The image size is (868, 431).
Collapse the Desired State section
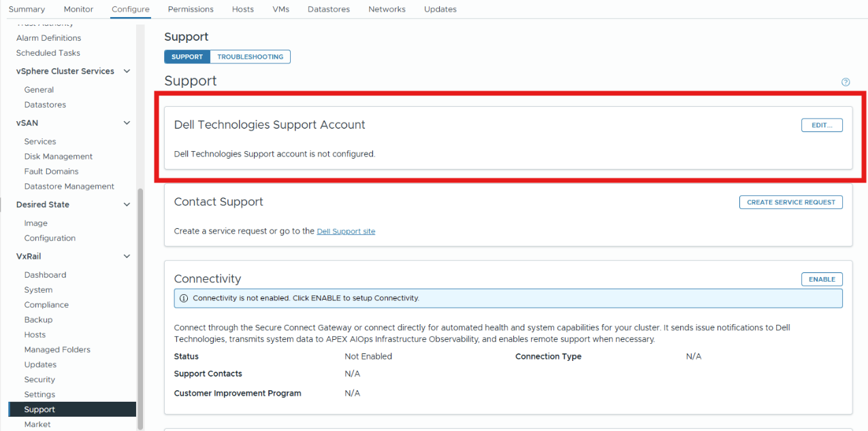coord(127,204)
